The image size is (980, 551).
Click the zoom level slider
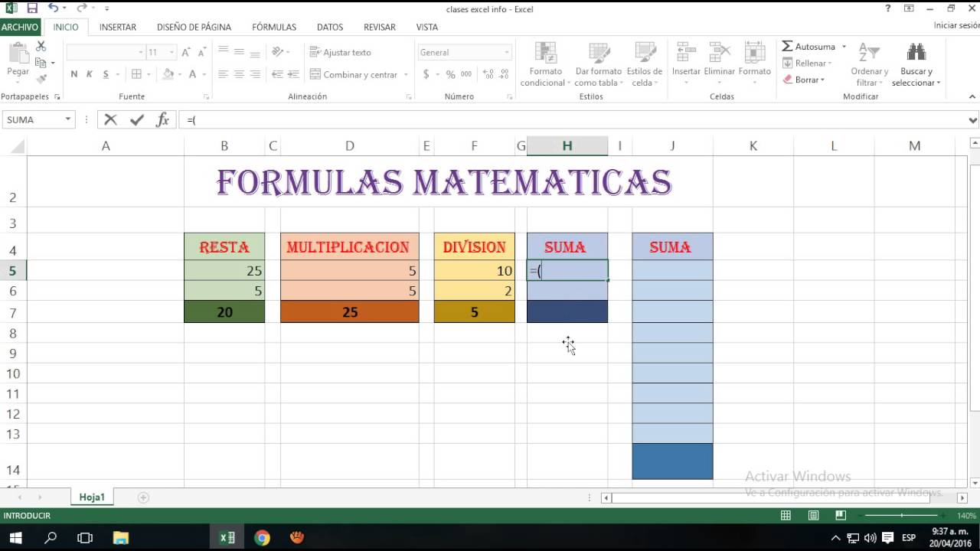pos(901,516)
